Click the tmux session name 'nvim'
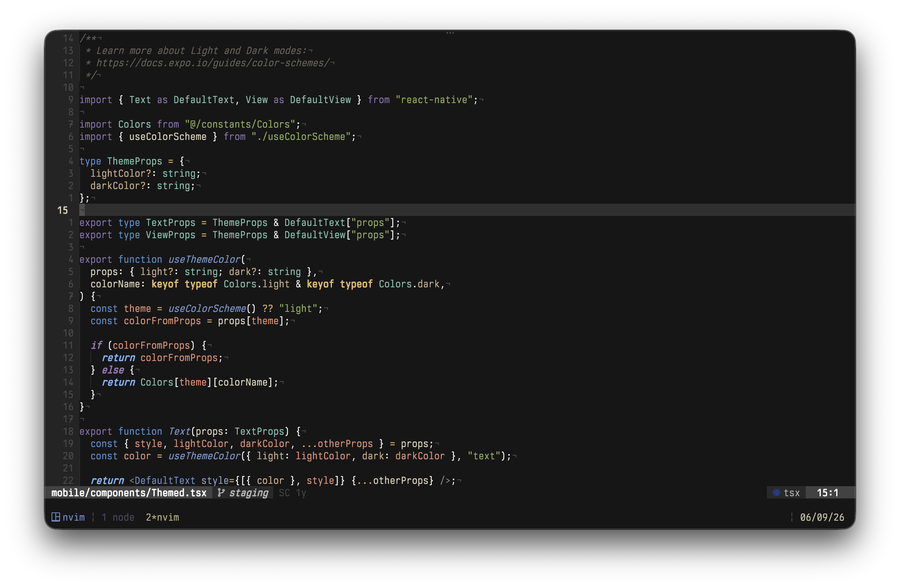Screen dimensions: 900x588 click(x=74, y=517)
